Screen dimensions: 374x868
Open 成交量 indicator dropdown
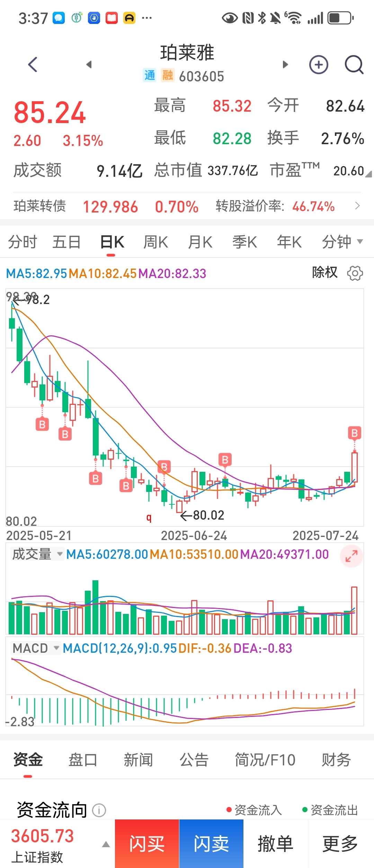[37, 554]
